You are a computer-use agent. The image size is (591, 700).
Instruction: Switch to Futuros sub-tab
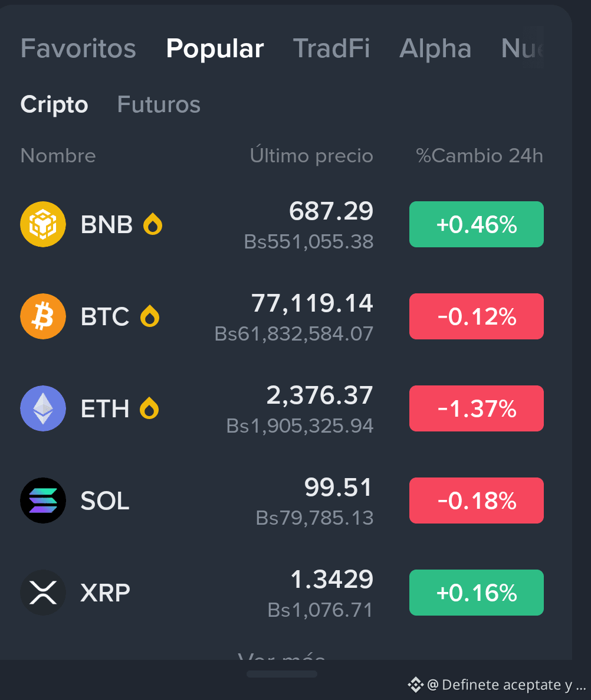point(159,104)
